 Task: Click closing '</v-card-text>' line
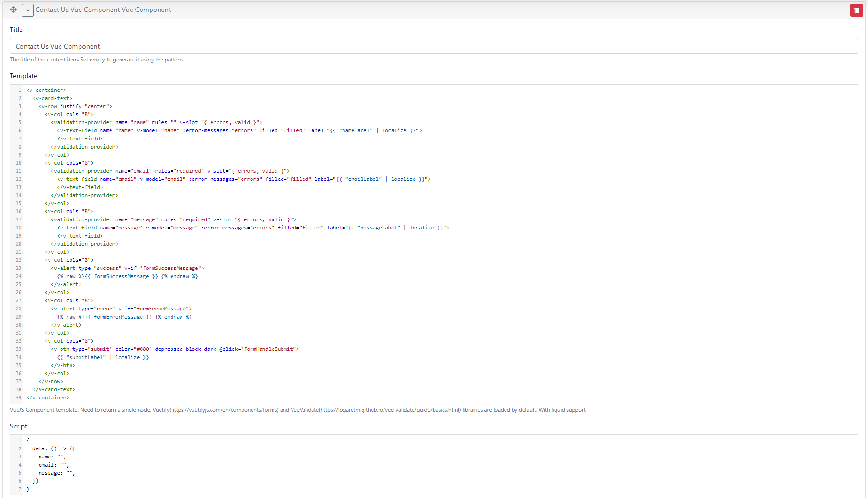click(x=54, y=389)
